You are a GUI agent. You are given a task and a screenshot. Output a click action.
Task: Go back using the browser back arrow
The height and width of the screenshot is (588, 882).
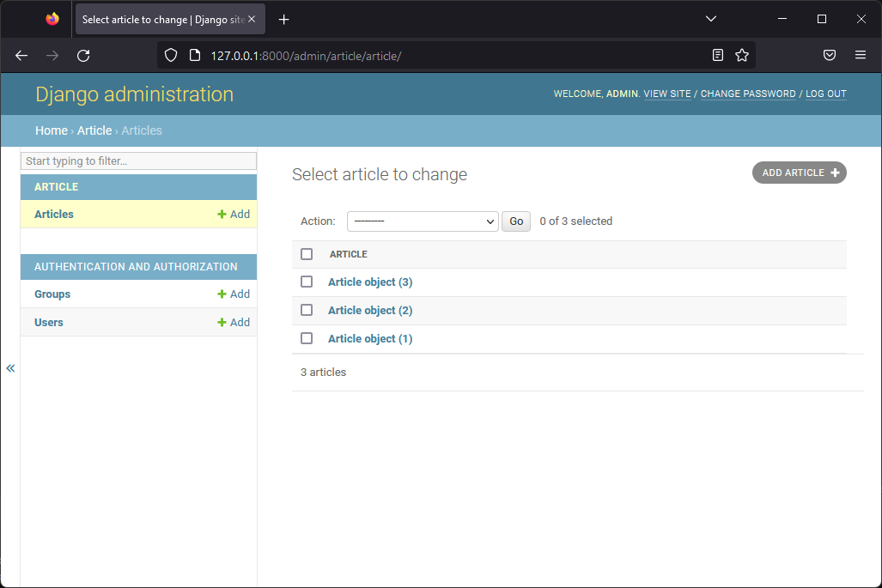point(22,56)
